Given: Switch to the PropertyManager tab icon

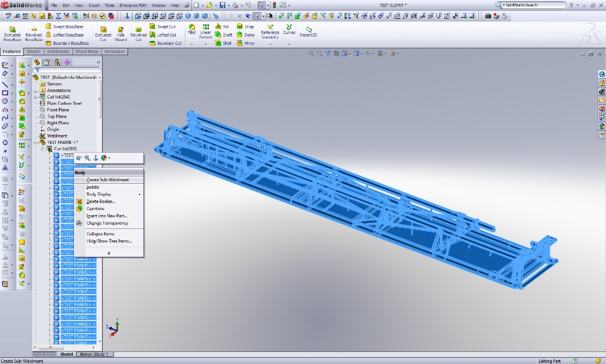Looking at the screenshot, I should [47, 62].
